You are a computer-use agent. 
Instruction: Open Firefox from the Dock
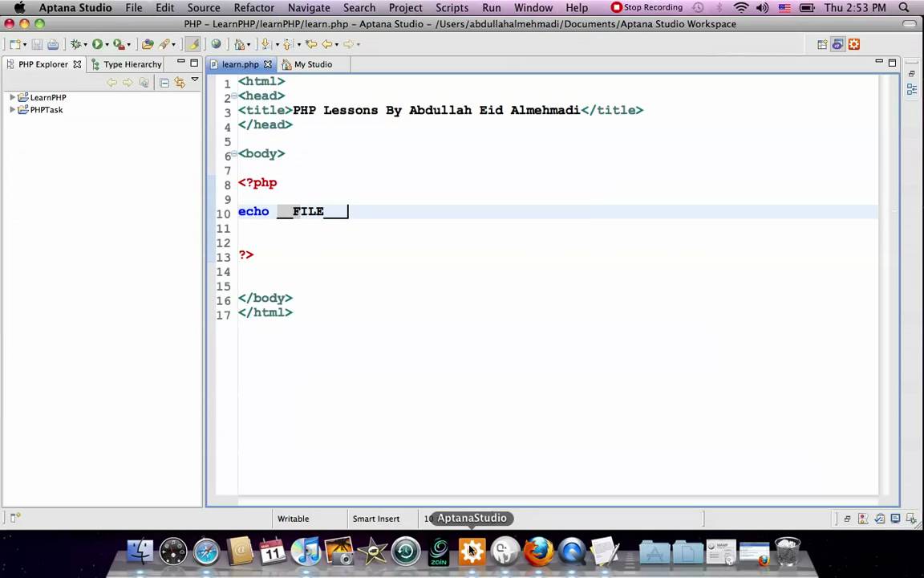click(x=539, y=552)
